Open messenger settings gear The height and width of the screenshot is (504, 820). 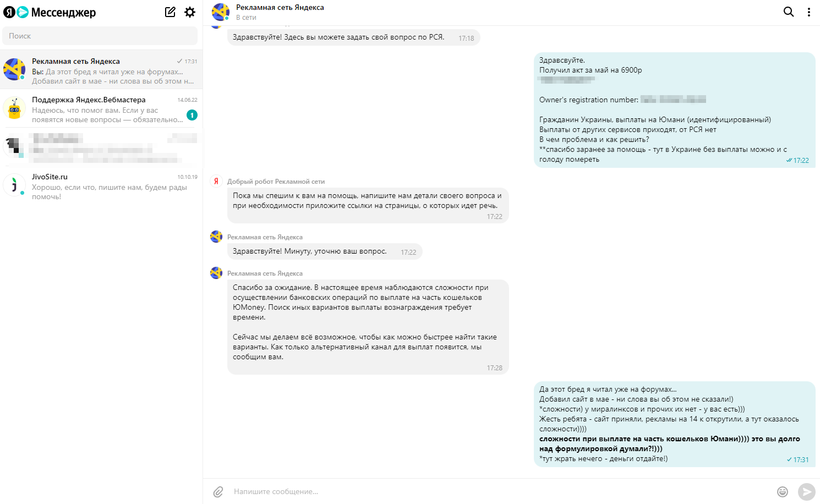[190, 12]
